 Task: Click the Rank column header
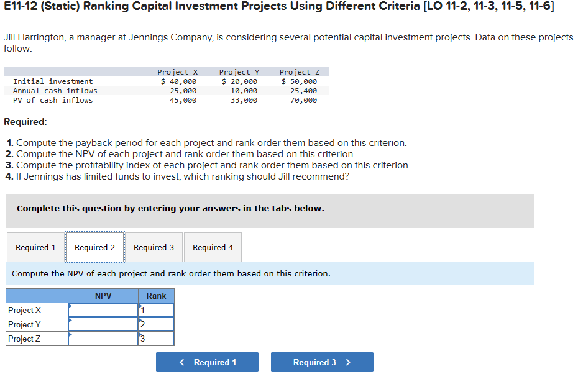pyautogui.click(x=155, y=296)
